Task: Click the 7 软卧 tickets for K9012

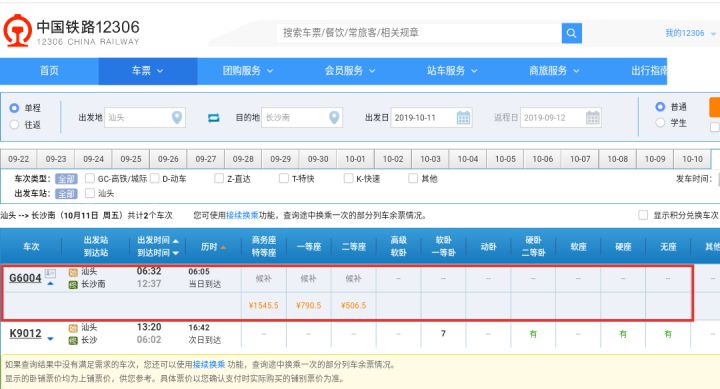Action: pos(443,333)
